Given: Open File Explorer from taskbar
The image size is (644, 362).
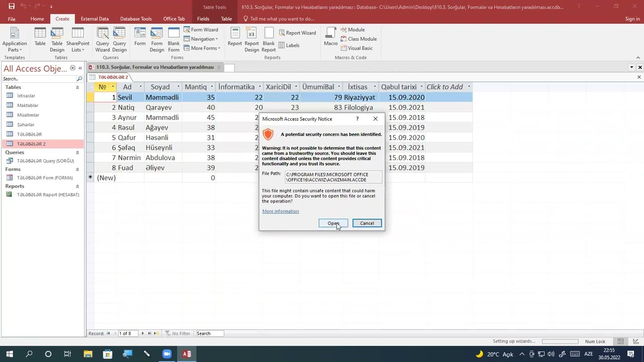Looking at the screenshot, I should pyautogui.click(x=88, y=354).
